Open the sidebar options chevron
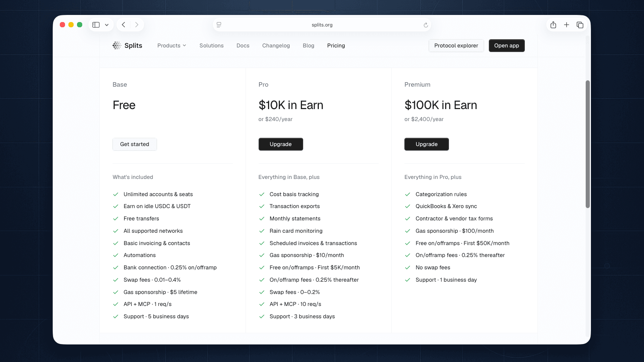Image resolution: width=644 pixels, height=362 pixels. (107, 25)
